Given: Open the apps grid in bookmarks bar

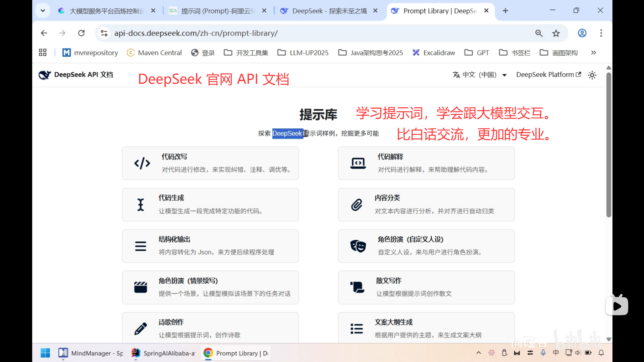Looking at the screenshot, I should (x=43, y=53).
